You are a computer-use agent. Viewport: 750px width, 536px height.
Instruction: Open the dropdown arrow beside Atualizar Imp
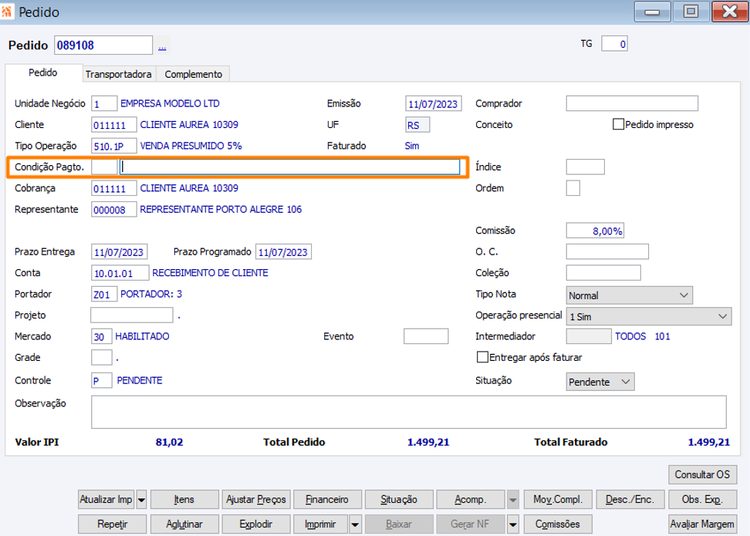click(142, 500)
